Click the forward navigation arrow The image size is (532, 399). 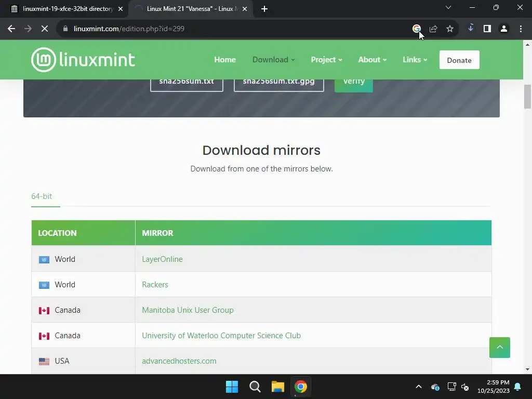click(x=28, y=29)
